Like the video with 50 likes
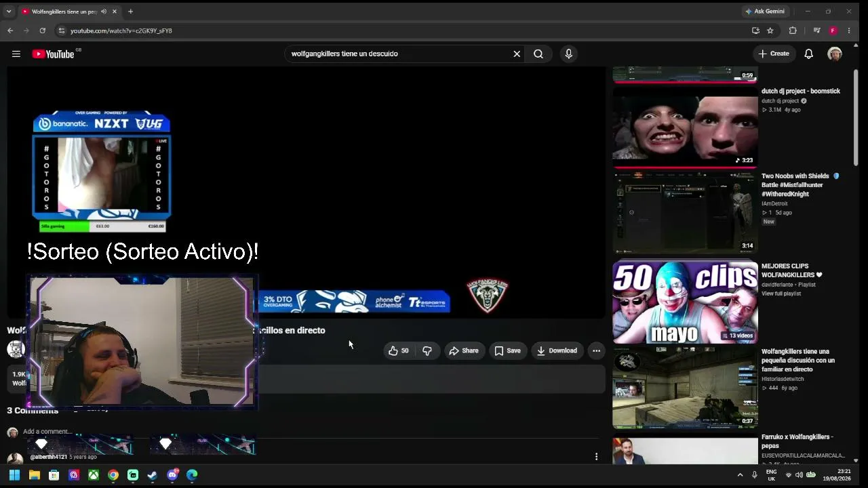This screenshot has width=868, height=488. 399,350
